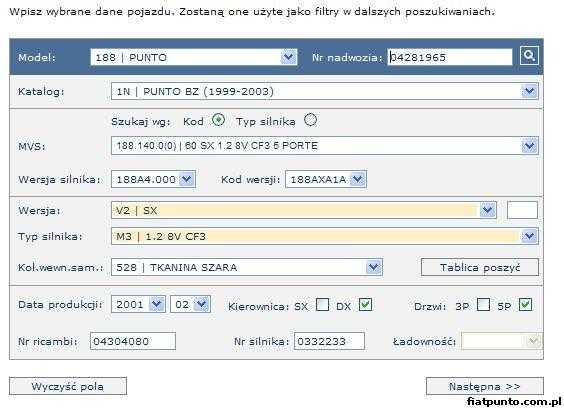Image resolution: width=564 pixels, height=410 pixels.
Task: Expand the Wersja V2 SX dropdown
Action: click(304, 210)
